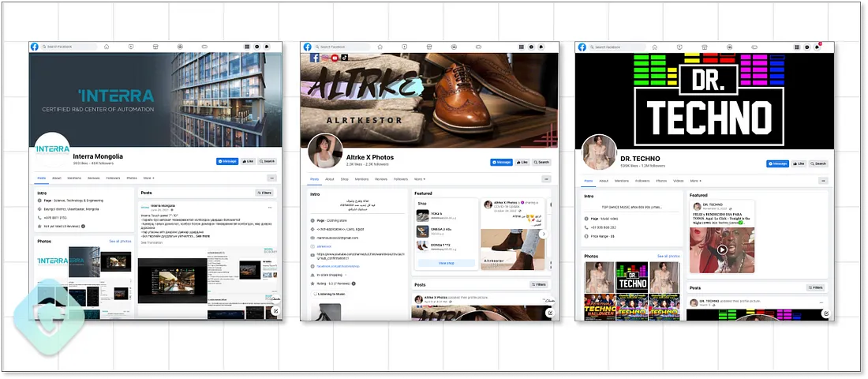
Task: Open Messenger icon in DR. TECHNO window
Action: pyautogui.click(x=806, y=47)
